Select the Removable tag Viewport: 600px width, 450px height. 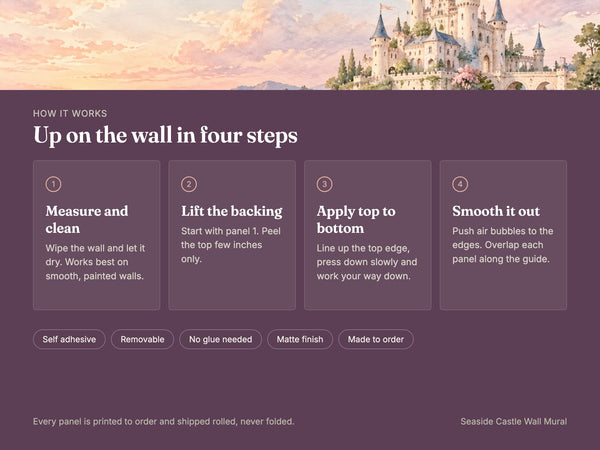click(142, 339)
